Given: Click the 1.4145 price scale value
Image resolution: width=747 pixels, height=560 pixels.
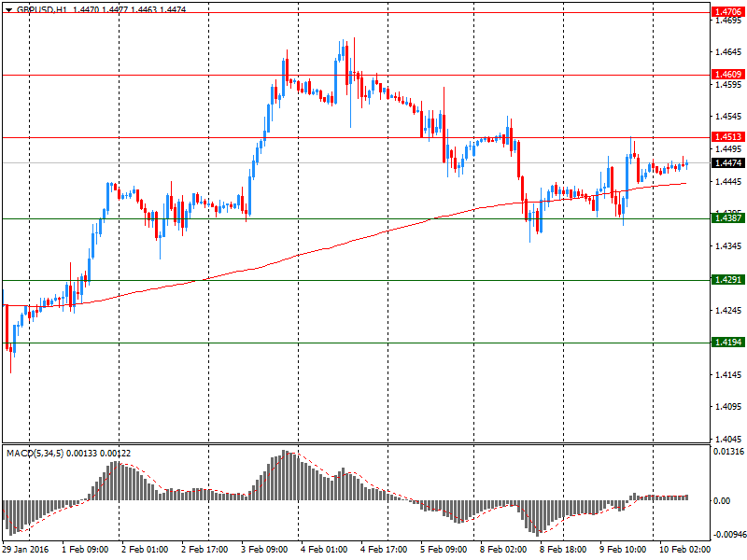Looking at the screenshot, I should [728, 375].
